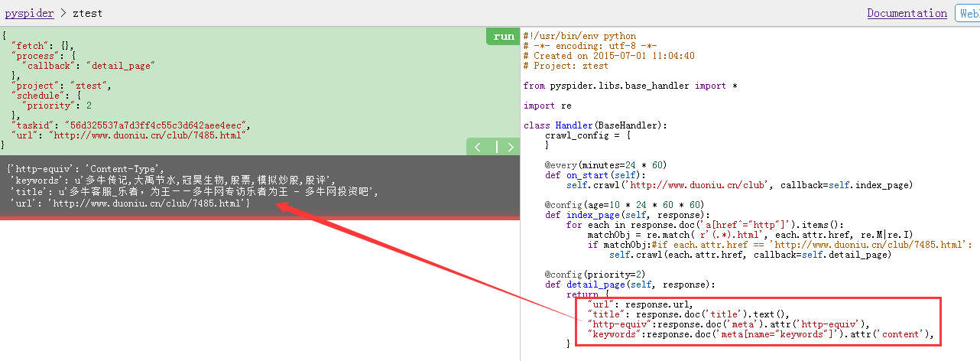Open the pyspider home link
Screen dimensions: 980x361
click(28, 13)
